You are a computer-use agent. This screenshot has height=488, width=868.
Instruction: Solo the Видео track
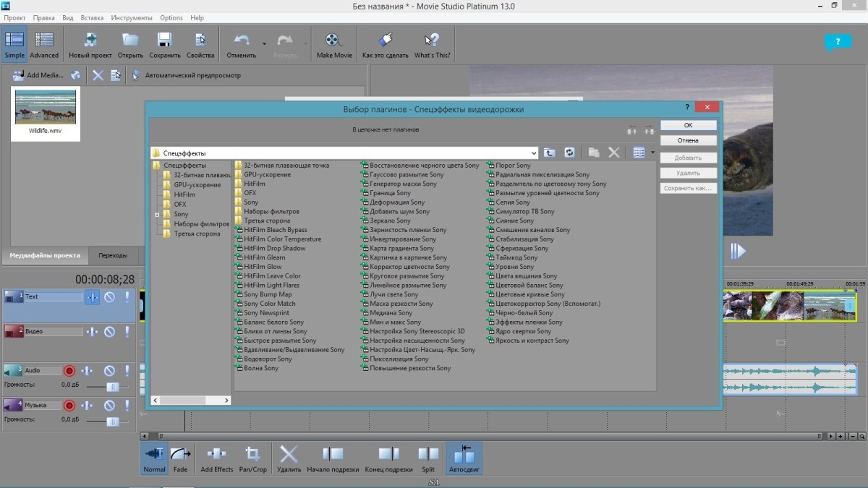click(x=127, y=332)
